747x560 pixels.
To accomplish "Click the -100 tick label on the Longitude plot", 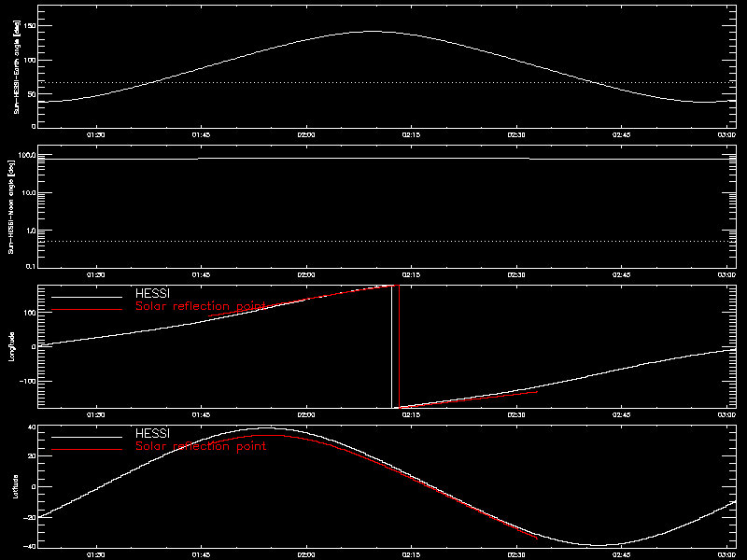I will pyautogui.click(x=28, y=382).
